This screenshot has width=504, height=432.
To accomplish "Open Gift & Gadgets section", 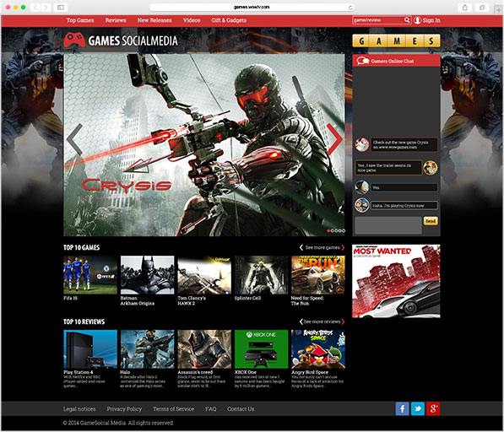I will 229,20.
